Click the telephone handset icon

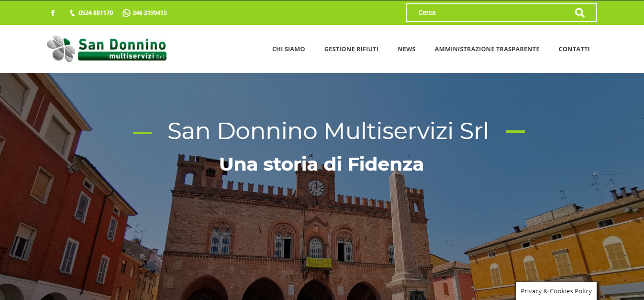(x=72, y=13)
